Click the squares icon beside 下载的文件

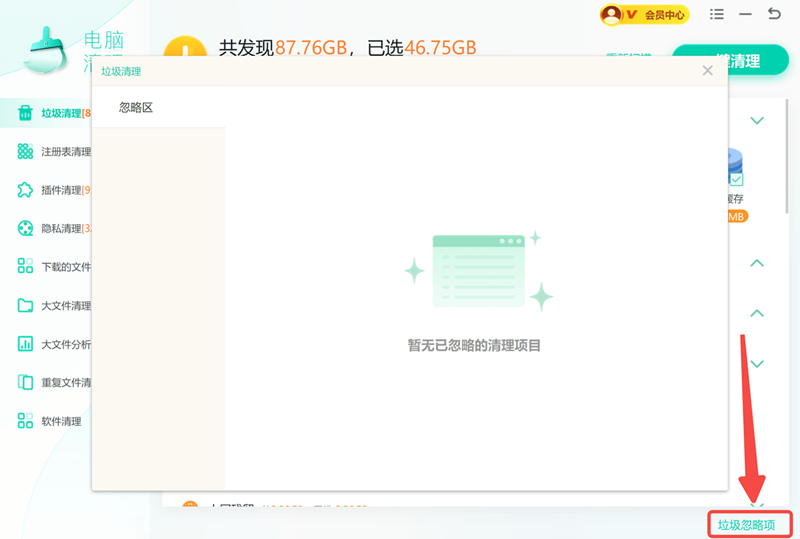pos(25,265)
